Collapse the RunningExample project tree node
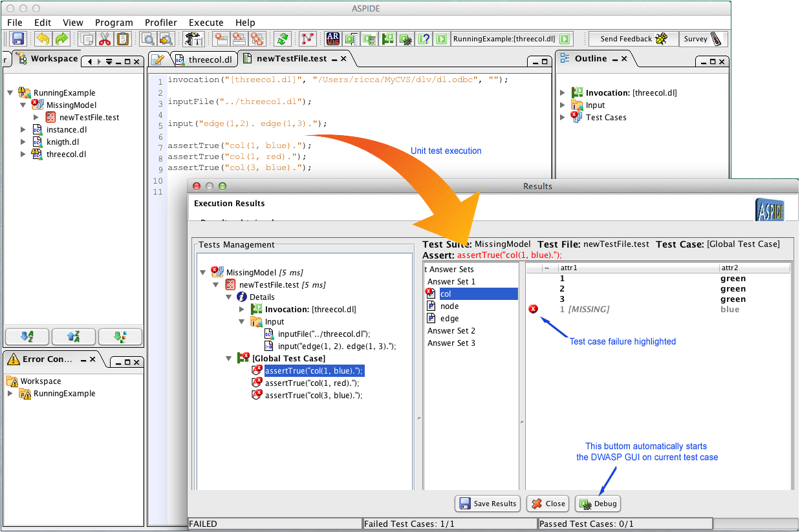This screenshot has width=800, height=532. click(10, 92)
